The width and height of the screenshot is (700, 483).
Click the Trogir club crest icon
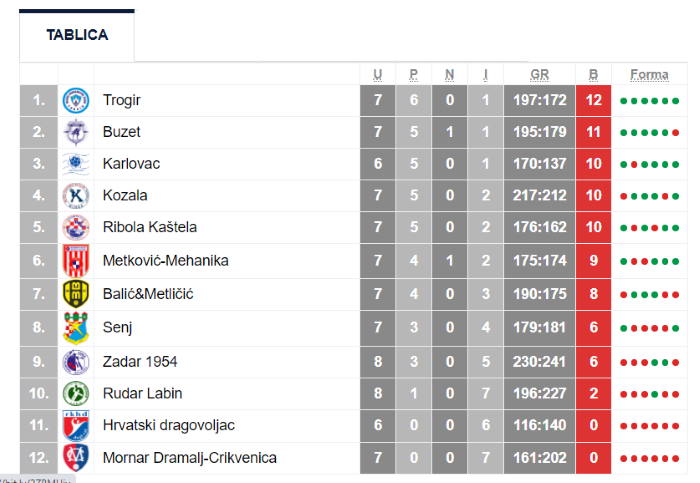coord(76,100)
